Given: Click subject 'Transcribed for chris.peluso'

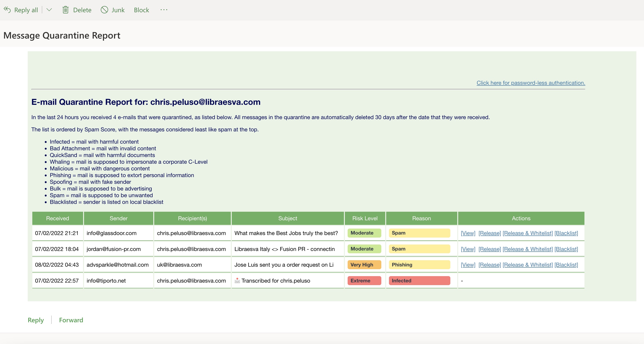Looking at the screenshot, I should click(276, 281).
